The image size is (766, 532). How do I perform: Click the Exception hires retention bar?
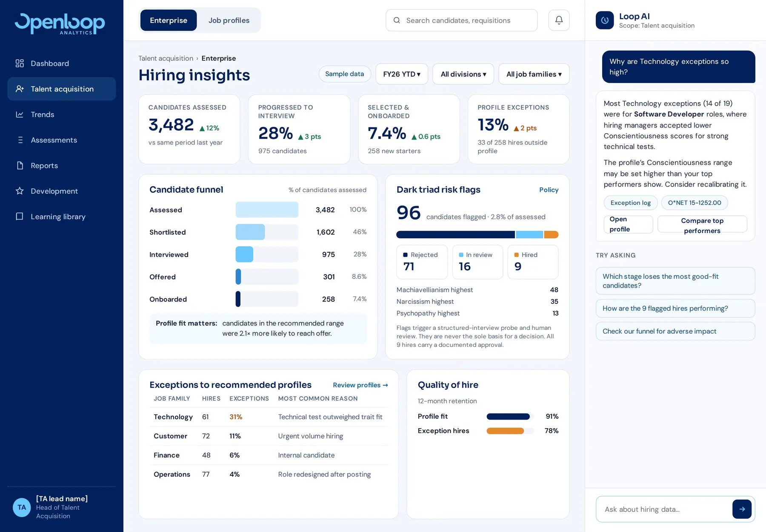click(x=505, y=431)
